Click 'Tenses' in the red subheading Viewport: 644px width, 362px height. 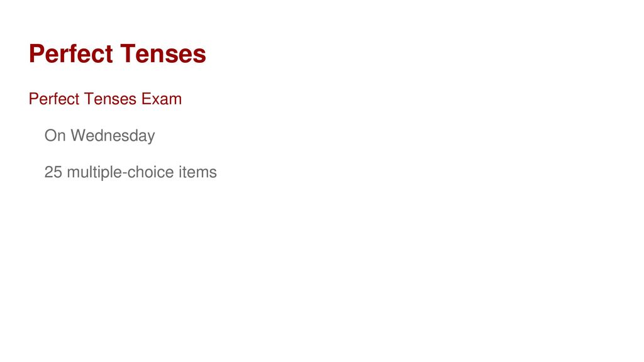(110, 99)
